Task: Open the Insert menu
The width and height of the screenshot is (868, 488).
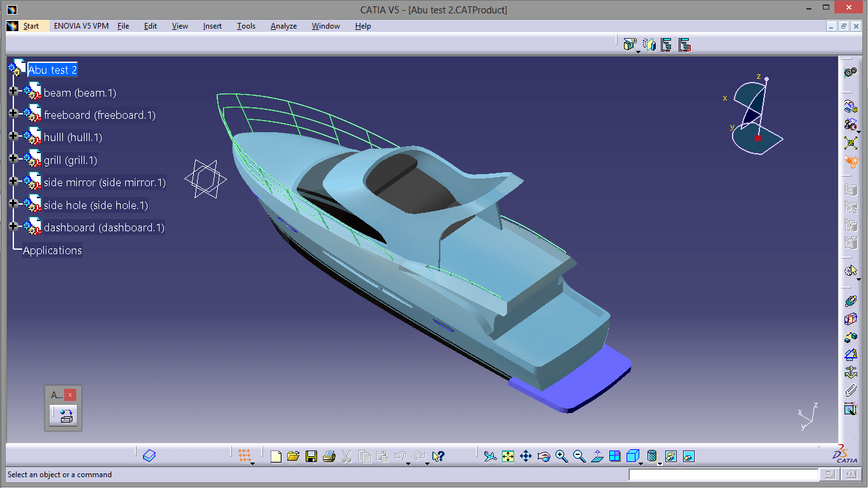Action: click(x=212, y=26)
